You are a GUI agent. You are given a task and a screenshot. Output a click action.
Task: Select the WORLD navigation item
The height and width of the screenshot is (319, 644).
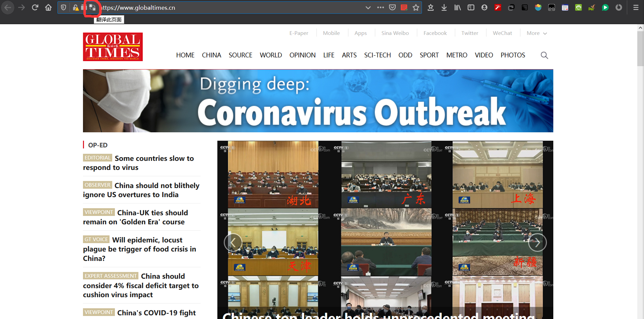pos(271,55)
